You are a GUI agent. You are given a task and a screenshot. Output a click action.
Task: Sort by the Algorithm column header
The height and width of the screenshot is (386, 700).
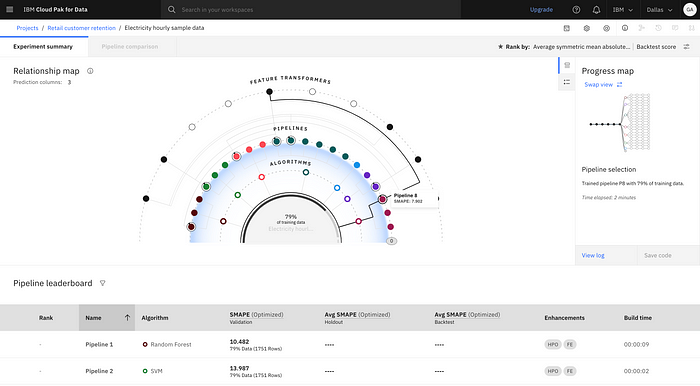pyautogui.click(x=155, y=318)
